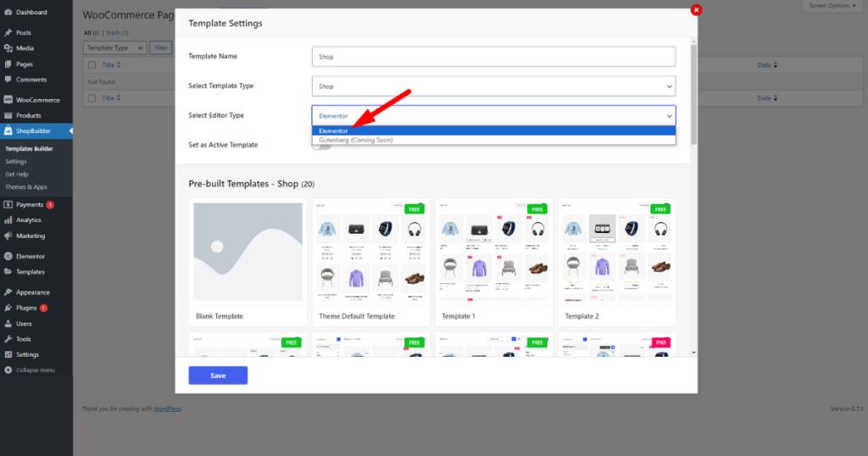Image resolution: width=868 pixels, height=456 pixels.
Task: Open Themes & Apps submenu item
Action: (26, 187)
